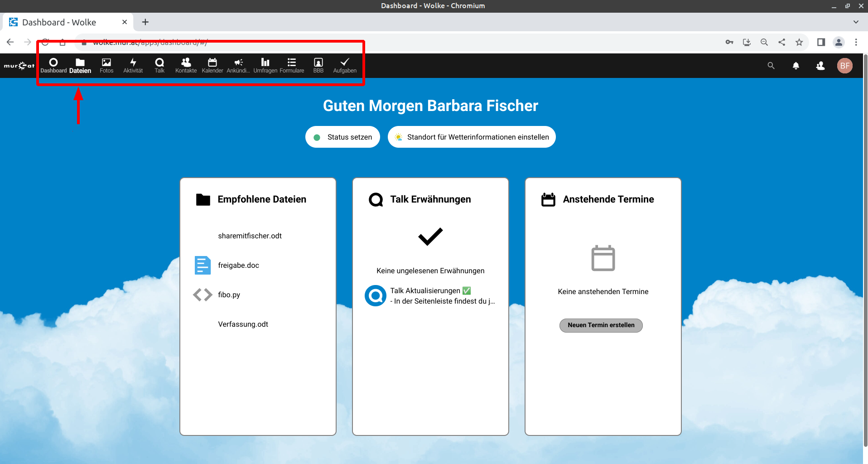Click the search magnifier in header
The height and width of the screenshot is (464, 868).
771,66
